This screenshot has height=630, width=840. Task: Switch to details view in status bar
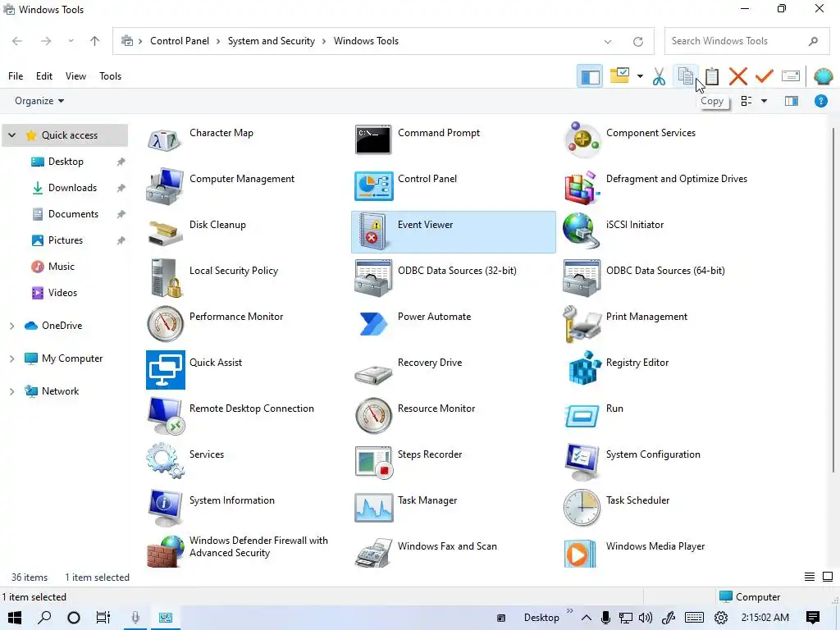click(x=810, y=577)
